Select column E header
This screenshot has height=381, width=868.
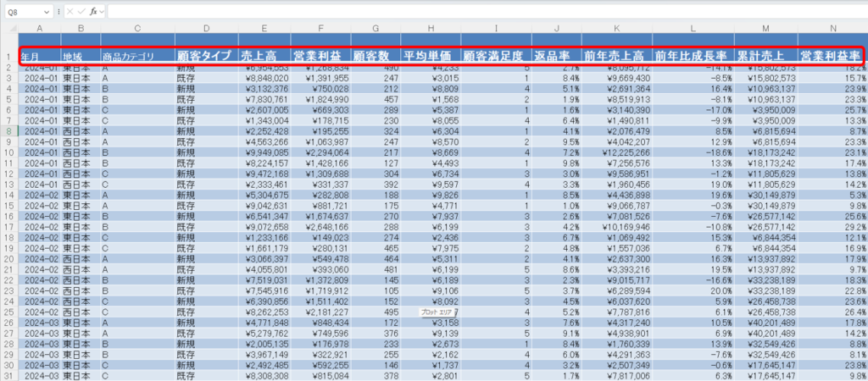(x=265, y=30)
